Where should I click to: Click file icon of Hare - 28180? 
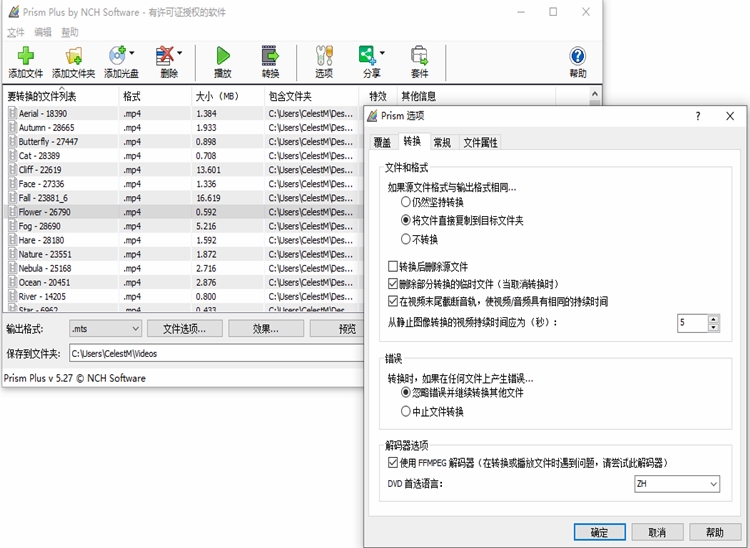click(13, 240)
